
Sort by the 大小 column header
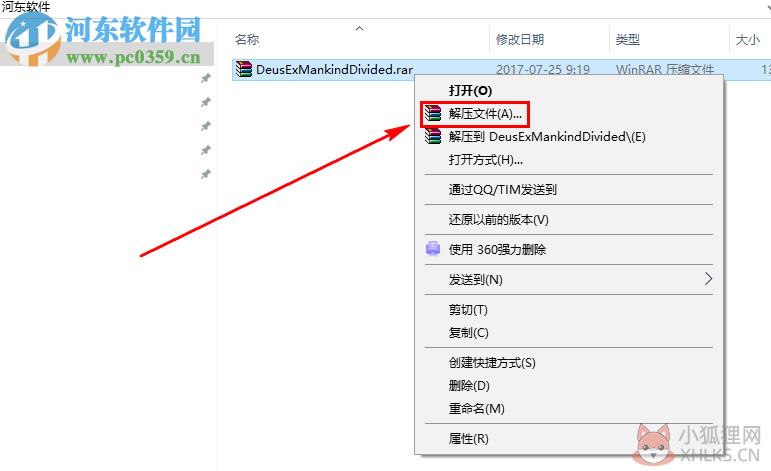pos(750,39)
